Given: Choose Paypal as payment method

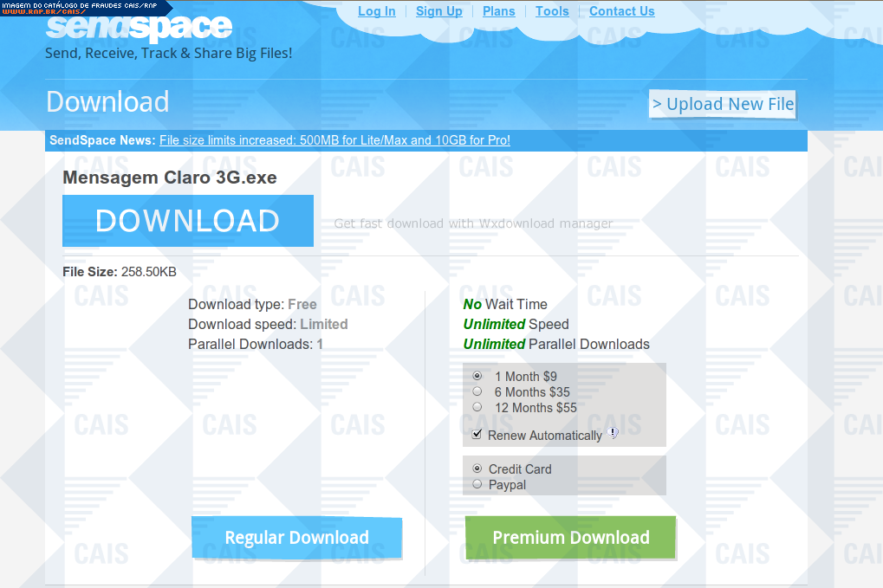Looking at the screenshot, I should (x=477, y=484).
